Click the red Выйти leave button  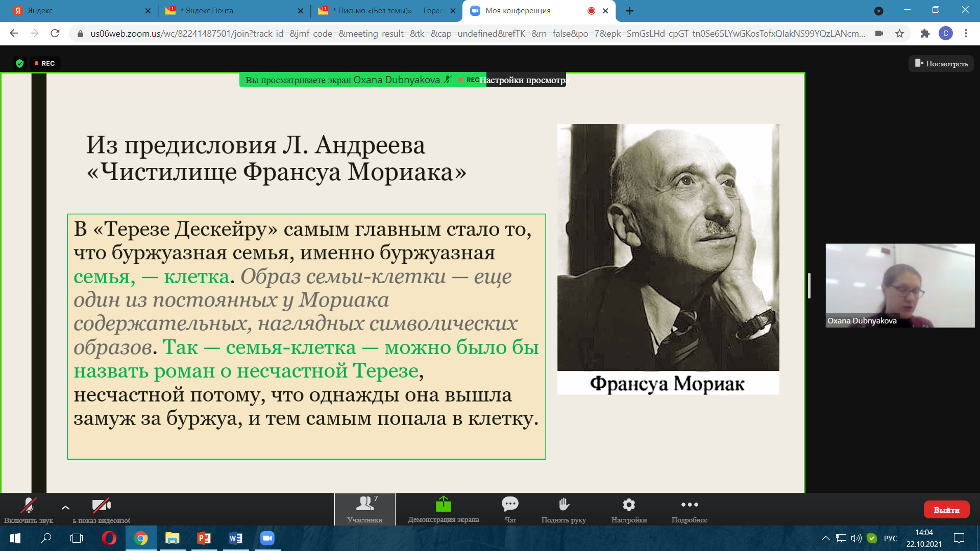[946, 510]
